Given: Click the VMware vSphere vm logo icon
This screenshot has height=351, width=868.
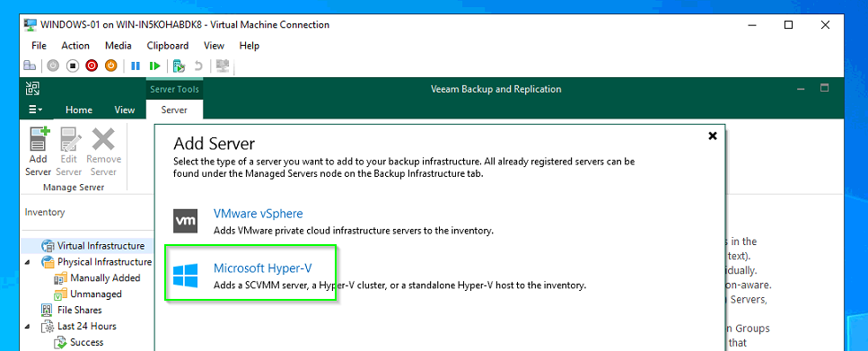Looking at the screenshot, I should (x=185, y=221).
